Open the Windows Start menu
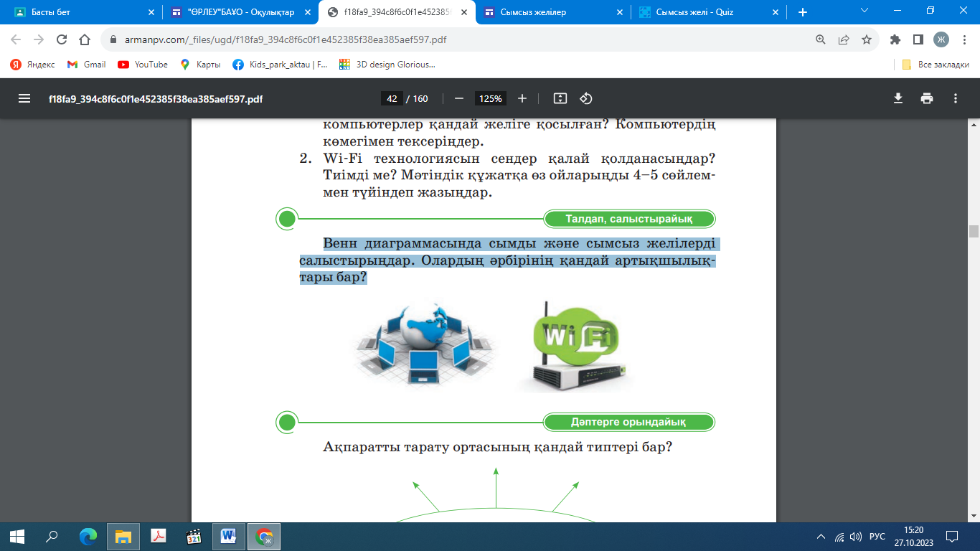980x551 pixels. [17, 536]
